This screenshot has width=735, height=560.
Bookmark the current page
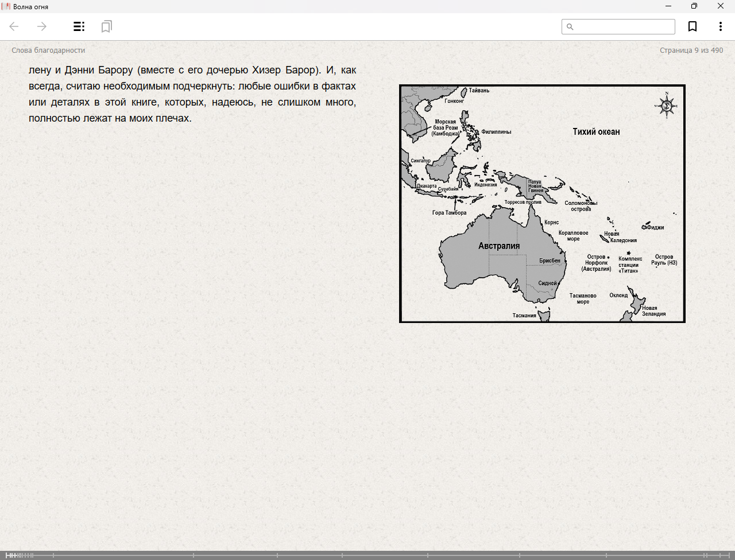coord(693,26)
